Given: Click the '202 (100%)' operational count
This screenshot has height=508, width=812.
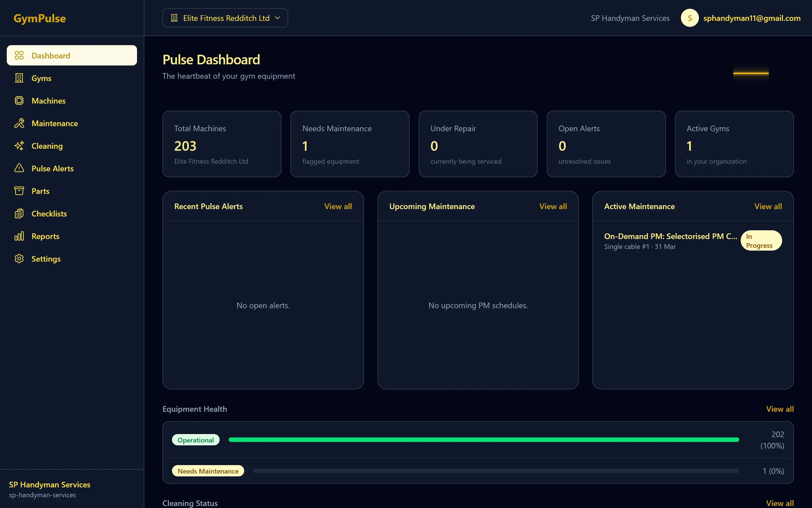Looking at the screenshot, I should coord(772,440).
